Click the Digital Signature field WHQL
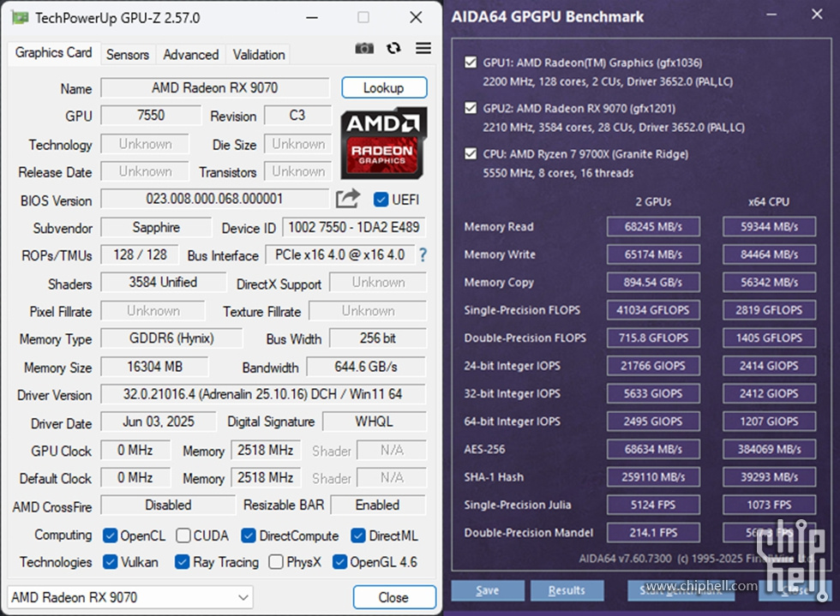Image resolution: width=840 pixels, height=616 pixels. [x=374, y=422]
